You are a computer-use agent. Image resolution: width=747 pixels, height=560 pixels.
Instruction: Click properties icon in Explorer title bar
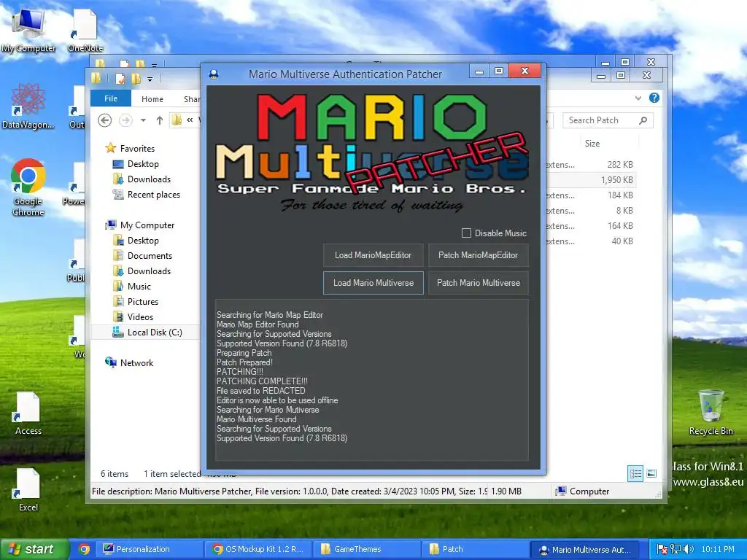coord(120,79)
